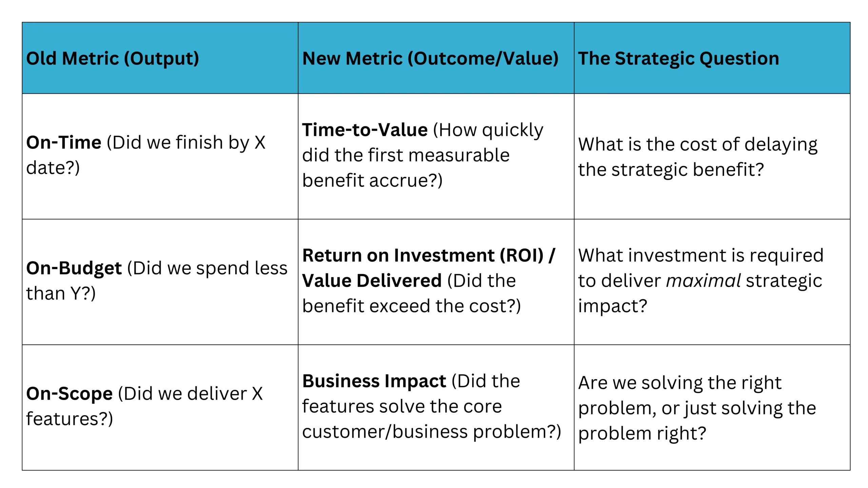Select the bold "Business Impact" term
868x488 pixels.
[374, 381]
